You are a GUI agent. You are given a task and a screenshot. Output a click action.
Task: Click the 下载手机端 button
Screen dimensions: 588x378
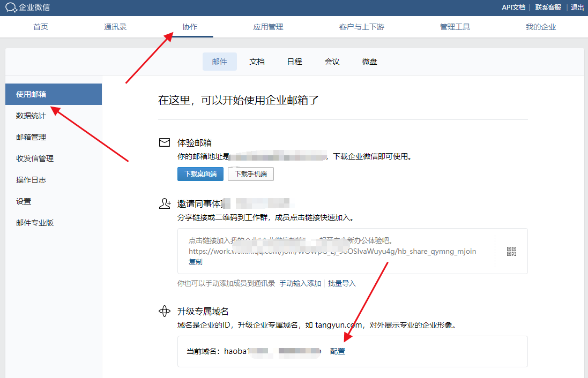click(250, 174)
